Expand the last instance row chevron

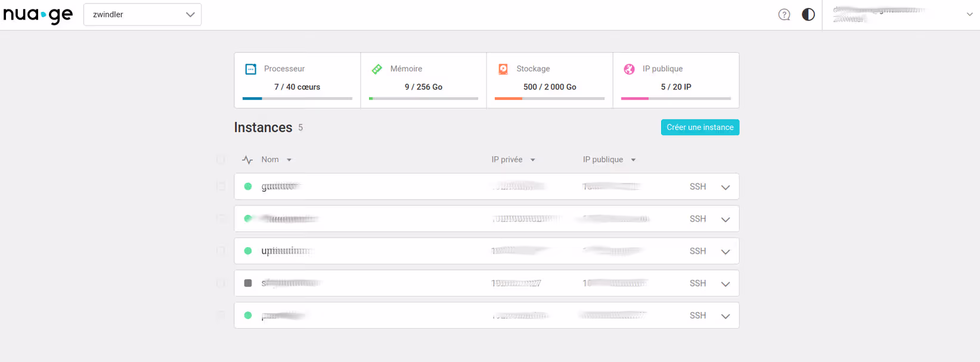click(725, 316)
